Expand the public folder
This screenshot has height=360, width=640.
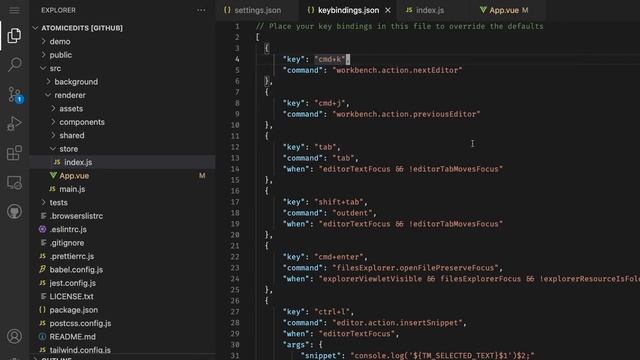click(x=44, y=55)
